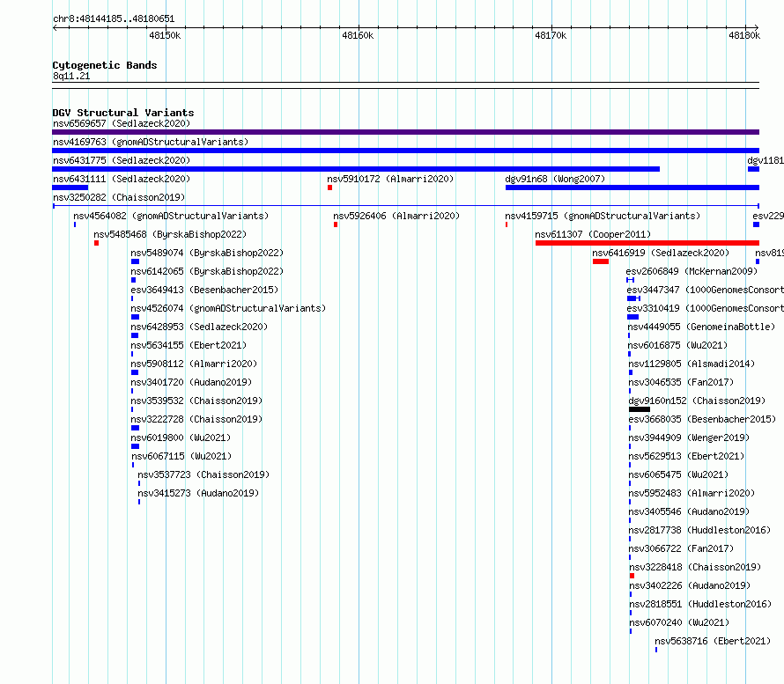The height and width of the screenshot is (684, 784).
Task: Click nsv5908112 (Almarri2020) label
Action: pyautogui.click(x=194, y=364)
